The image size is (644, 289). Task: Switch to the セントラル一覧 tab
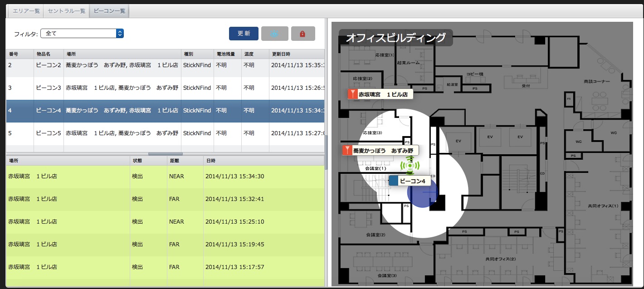[66, 10]
